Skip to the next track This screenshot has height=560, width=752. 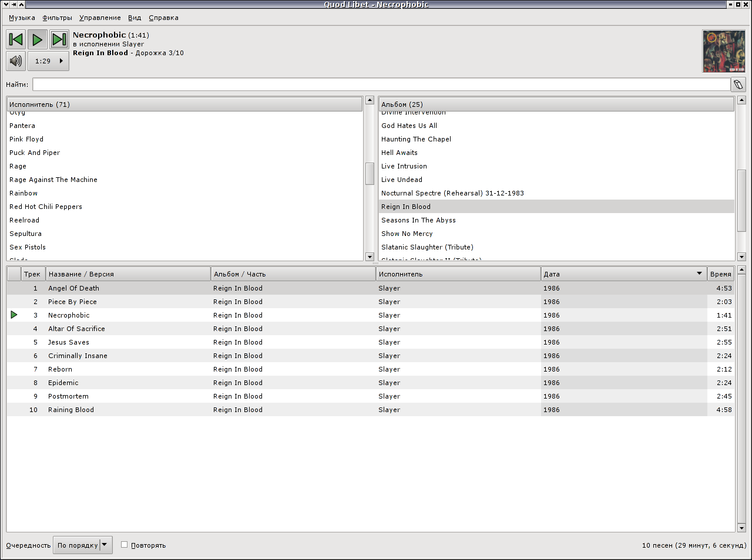(59, 39)
